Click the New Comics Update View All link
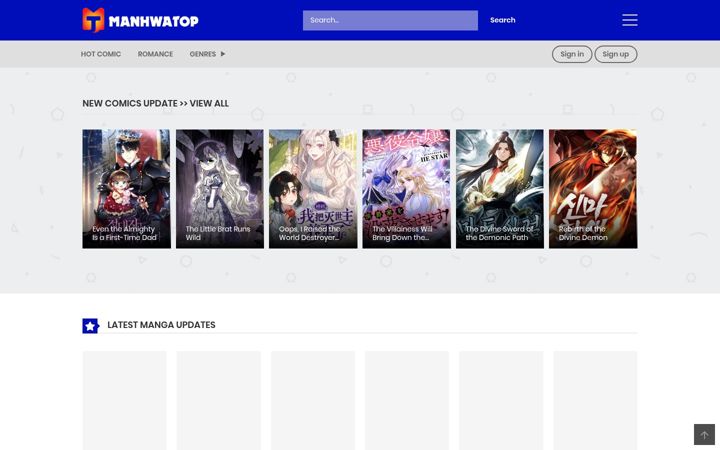 click(x=155, y=103)
